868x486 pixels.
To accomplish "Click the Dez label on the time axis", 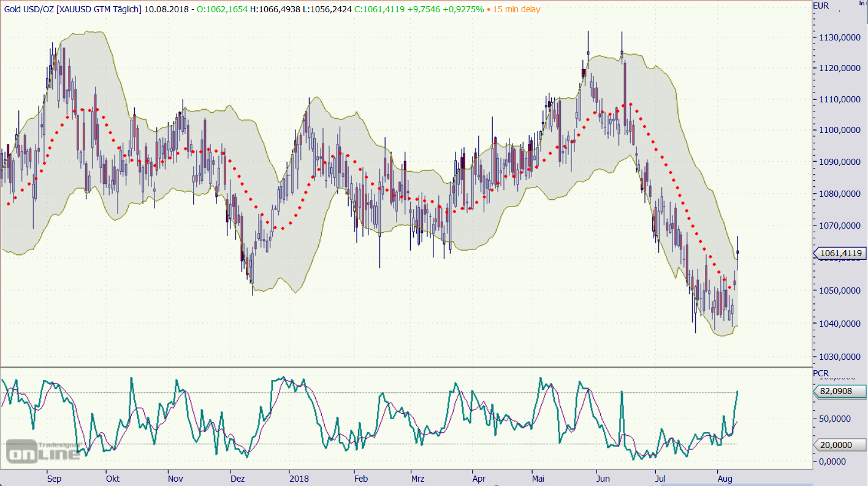I will [237, 479].
